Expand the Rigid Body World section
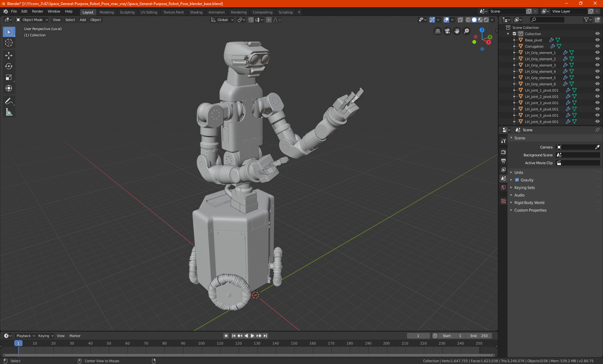603x364 pixels. pos(529,202)
